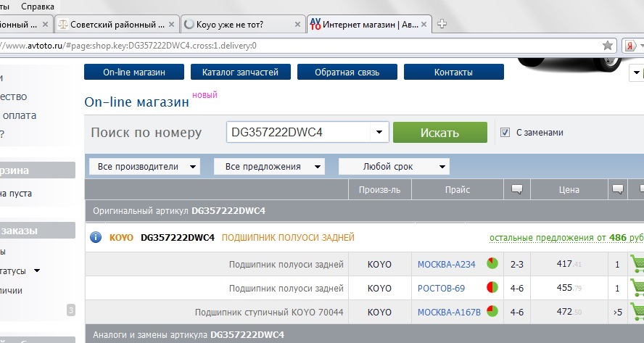Click the blue info icon beside KOYO

(95, 237)
